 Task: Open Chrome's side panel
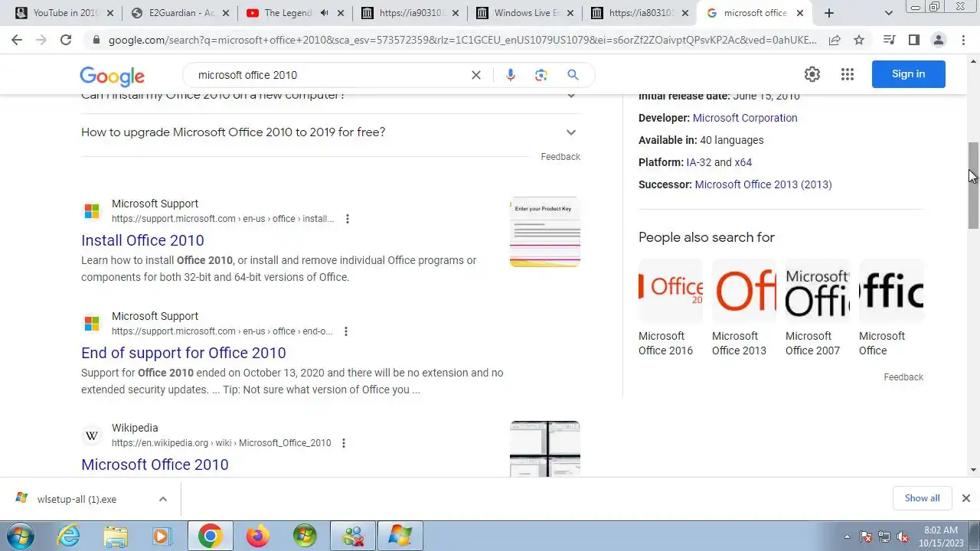(x=914, y=40)
